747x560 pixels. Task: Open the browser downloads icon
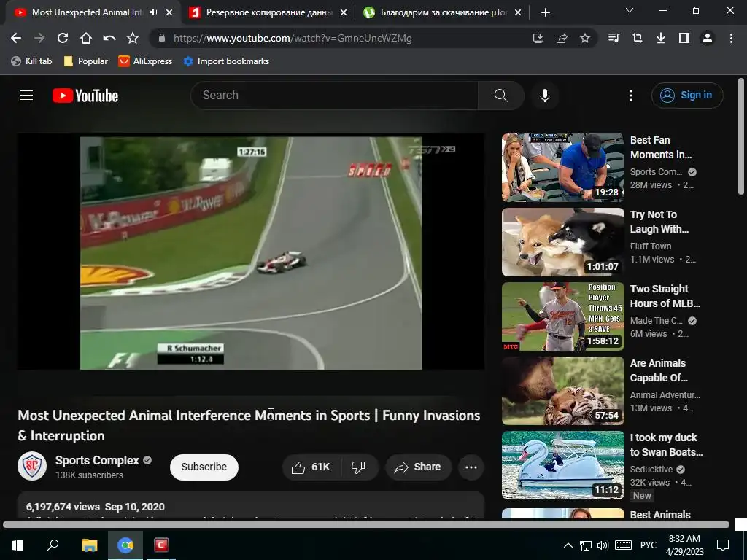pyautogui.click(x=661, y=38)
